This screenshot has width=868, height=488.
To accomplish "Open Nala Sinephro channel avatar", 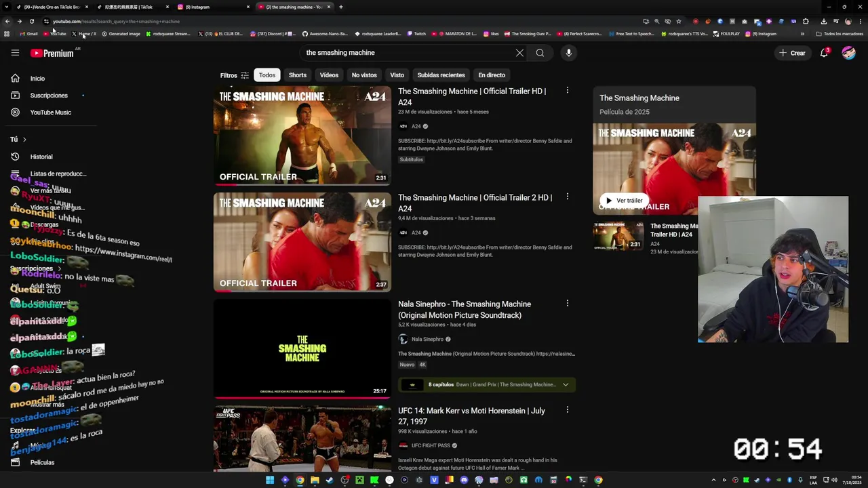I will [x=403, y=339].
